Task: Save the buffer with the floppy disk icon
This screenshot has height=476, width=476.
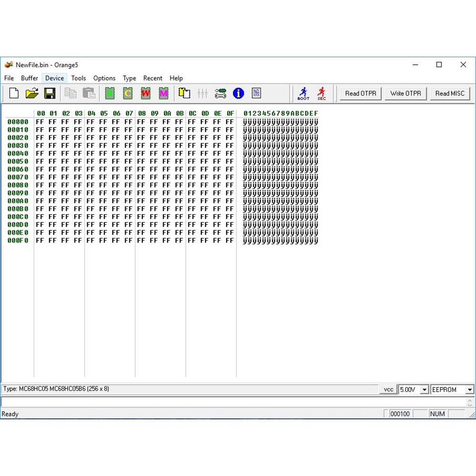Action: pyautogui.click(x=50, y=93)
